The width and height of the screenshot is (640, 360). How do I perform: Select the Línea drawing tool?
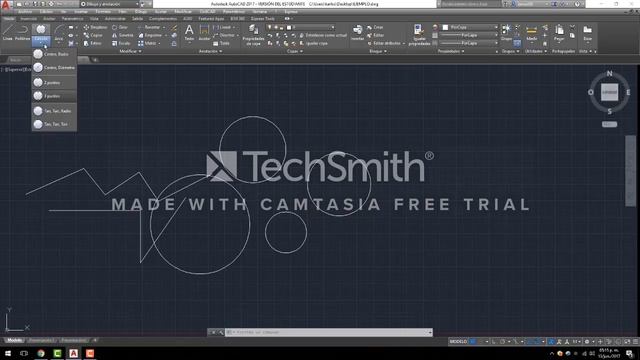[x=7, y=32]
